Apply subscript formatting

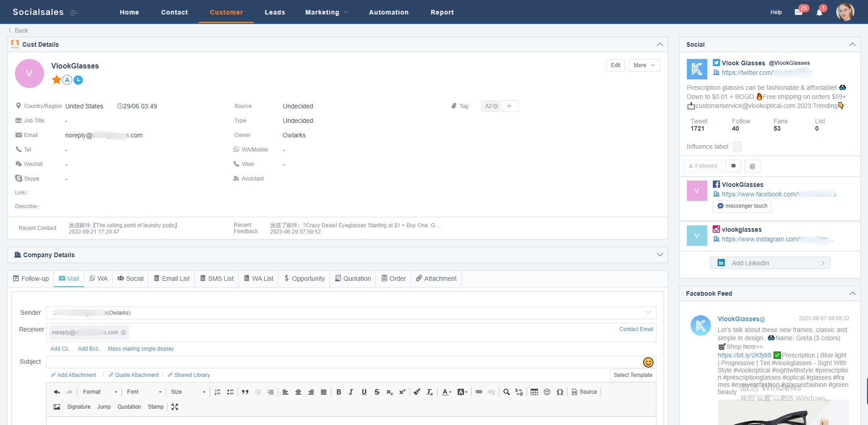click(390, 392)
